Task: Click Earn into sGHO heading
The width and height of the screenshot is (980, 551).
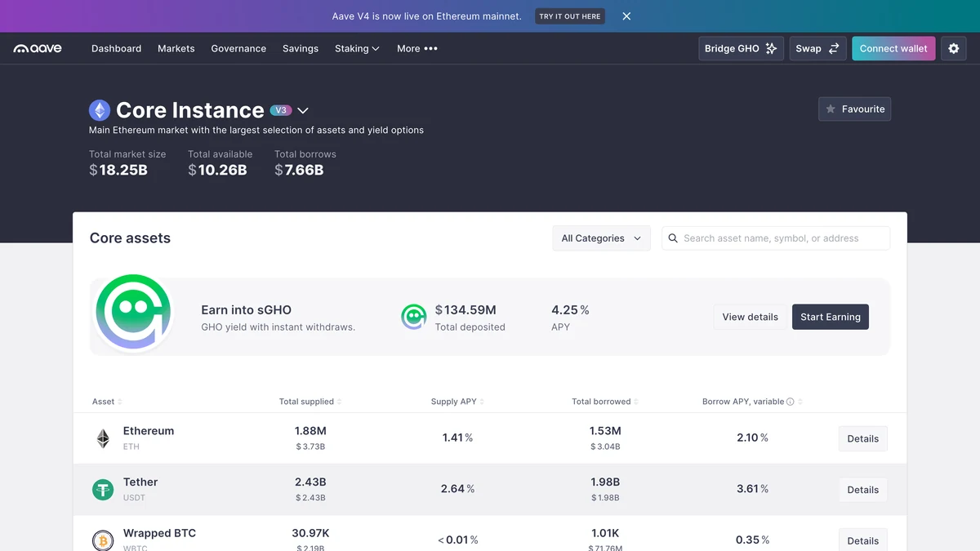Action: 247,310
